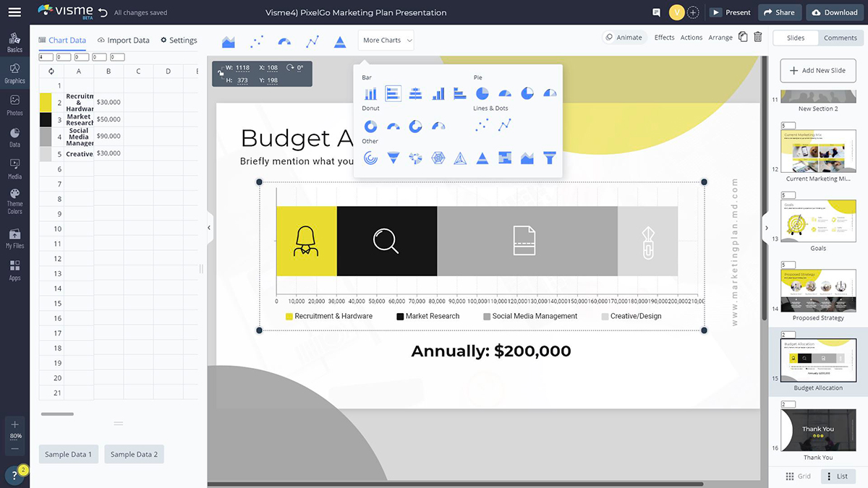Viewport: 868px width, 488px height.
Task: Collapse the More Charts dropdown
Action: point(386,40)
